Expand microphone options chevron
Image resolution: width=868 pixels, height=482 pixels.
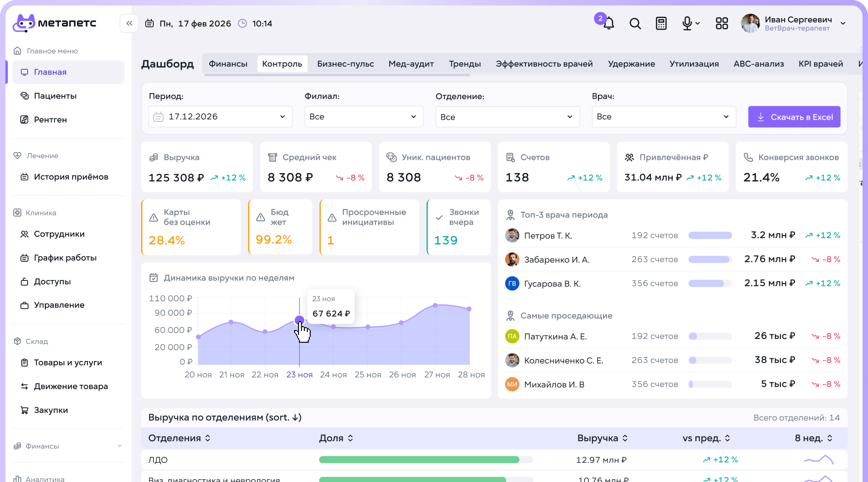(x=698, y=24)
